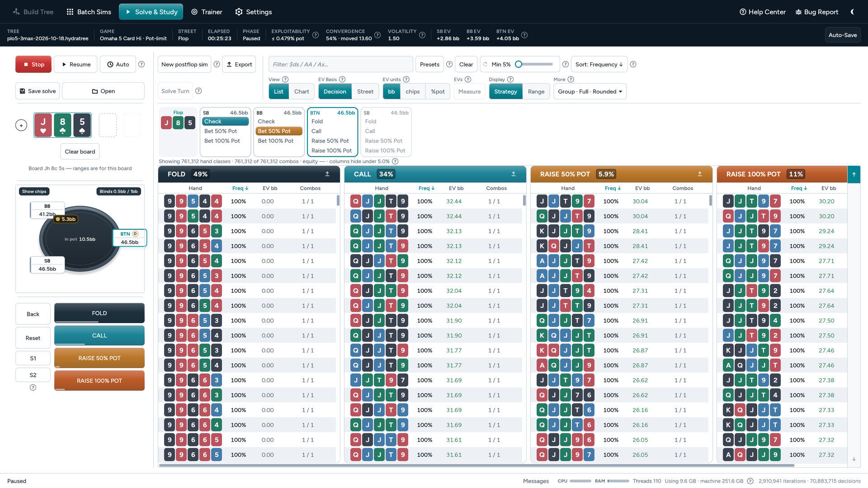868x488 pixels.
Task: Click upload icon in CALL column header
Action: tap(514, 174)
